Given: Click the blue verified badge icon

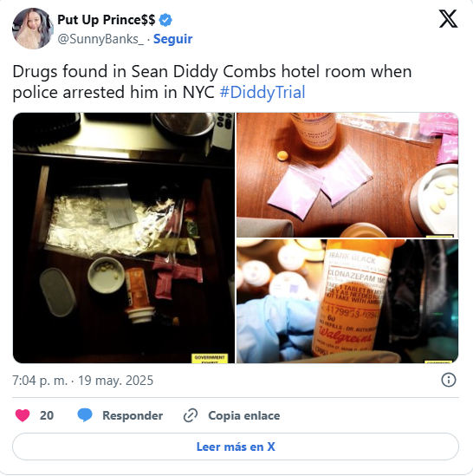Looking at the screenshot, I should click(x=165, y=20).
